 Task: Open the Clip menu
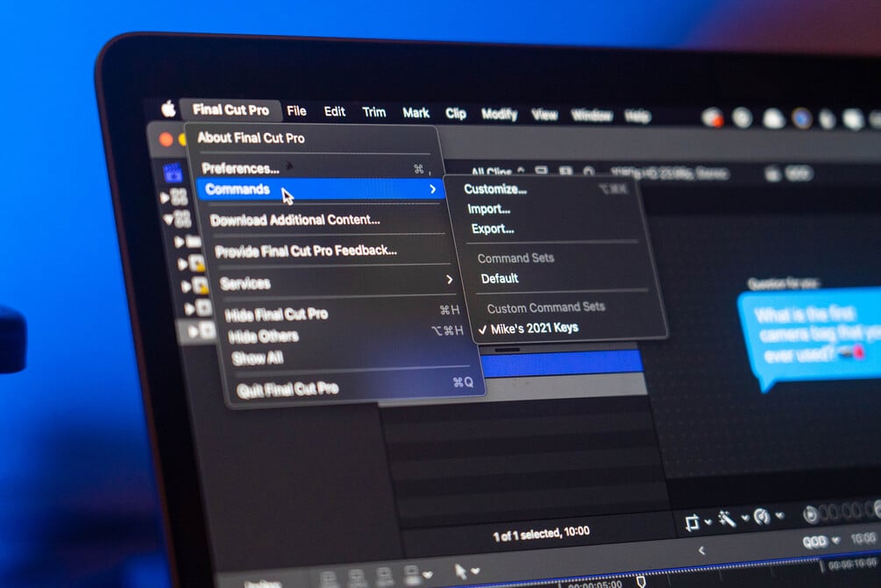[456, 113]
